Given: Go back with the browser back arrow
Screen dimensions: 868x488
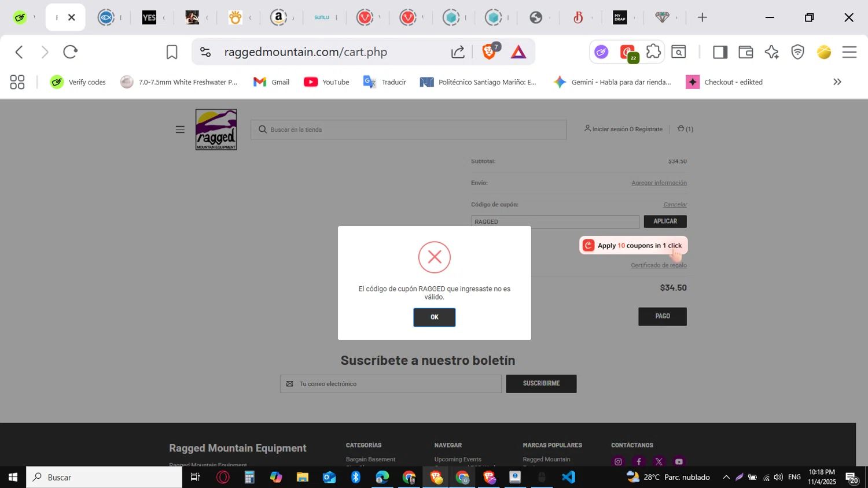Looking at the screenshot, I should pos(19,52).
